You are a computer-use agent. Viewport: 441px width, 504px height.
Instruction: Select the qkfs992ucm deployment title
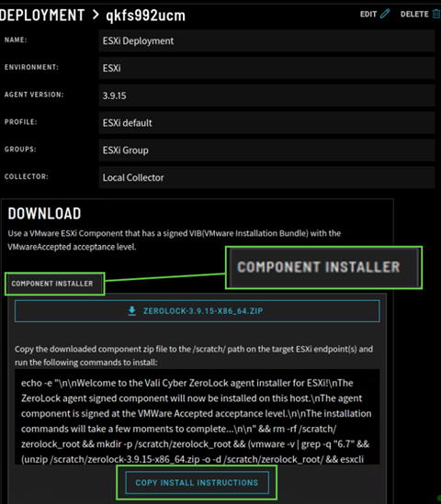[146, 16]
